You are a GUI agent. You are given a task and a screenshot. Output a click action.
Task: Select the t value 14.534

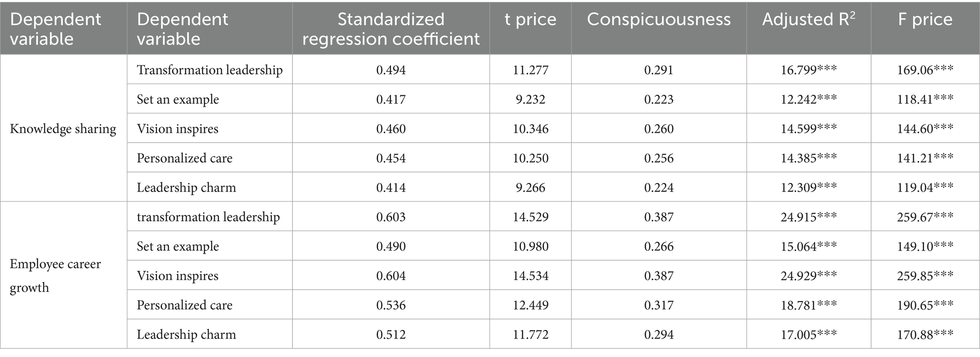click(530, 276)
